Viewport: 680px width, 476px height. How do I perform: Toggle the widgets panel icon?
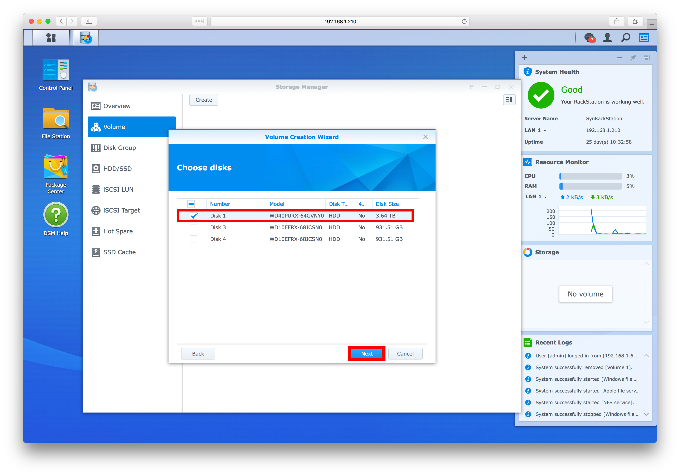pos(643,38)
